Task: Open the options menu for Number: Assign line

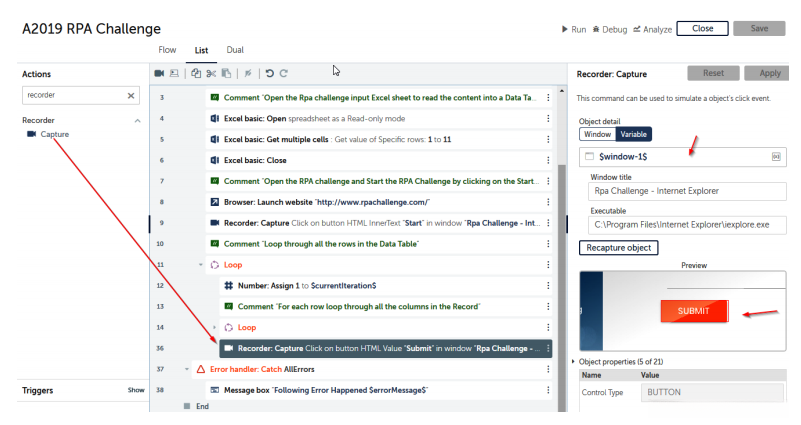Action: point(548,286)
